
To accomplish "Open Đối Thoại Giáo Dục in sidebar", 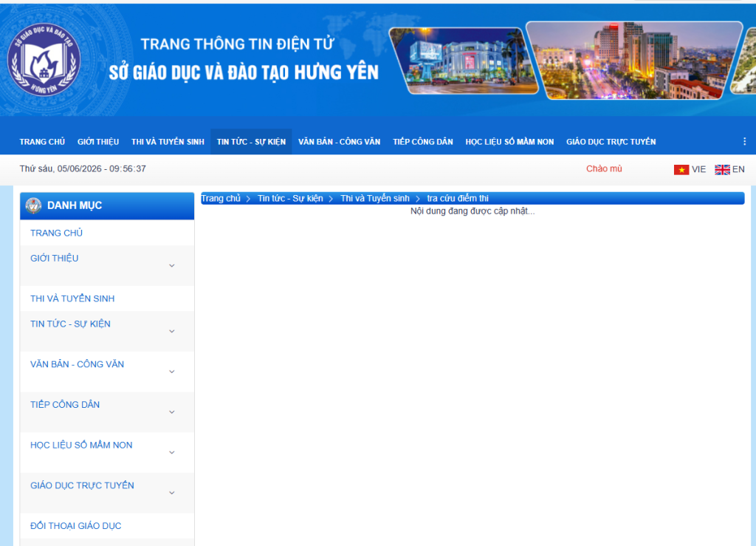I will tap(76, 526).
